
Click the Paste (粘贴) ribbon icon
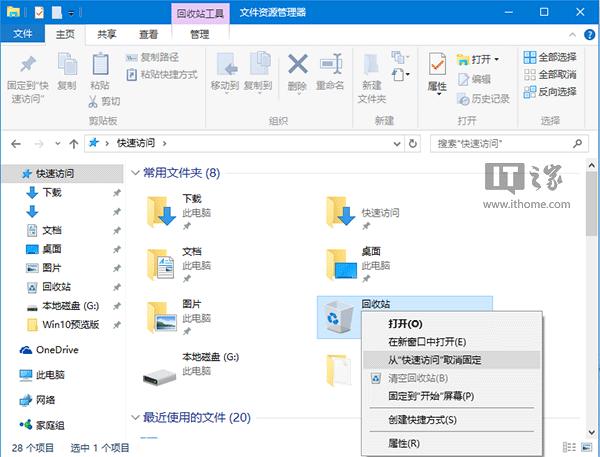pos(100,72)
